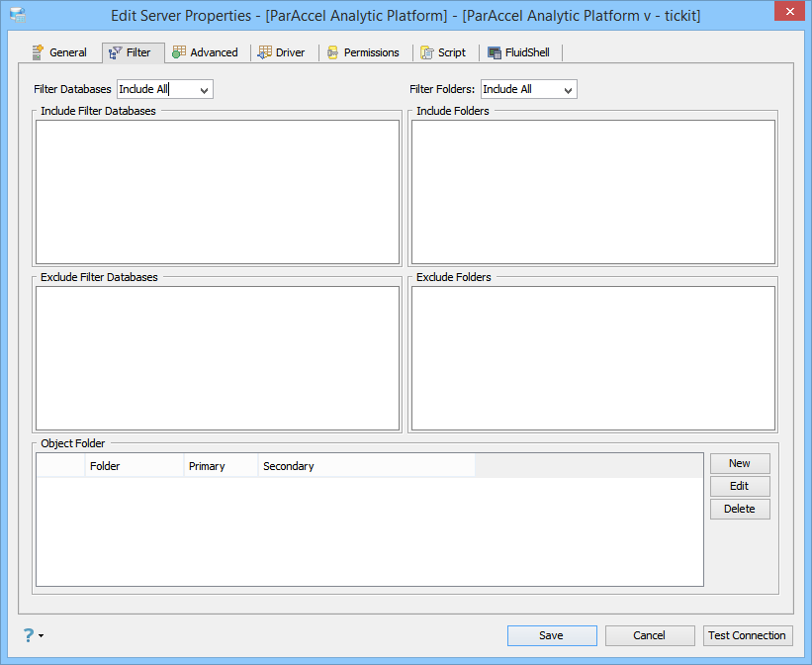
Task: Switch to the Permissions tab
Action: (364, 52)
